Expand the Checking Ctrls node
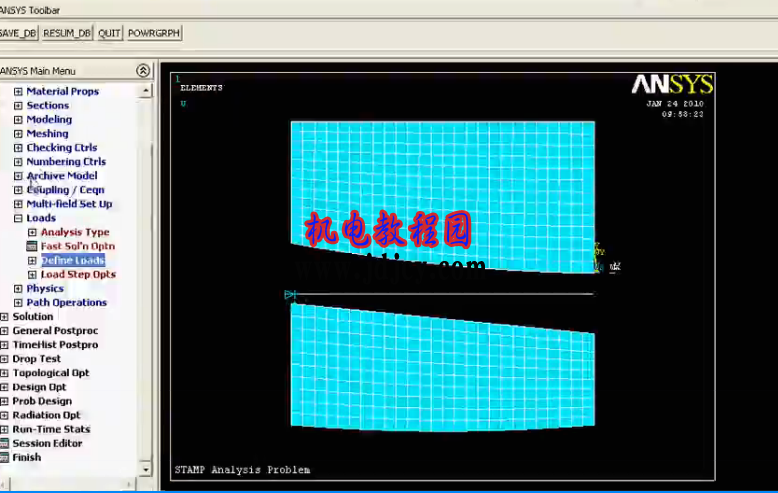Viewport: 778px width, 493px height. pos(18,148)
